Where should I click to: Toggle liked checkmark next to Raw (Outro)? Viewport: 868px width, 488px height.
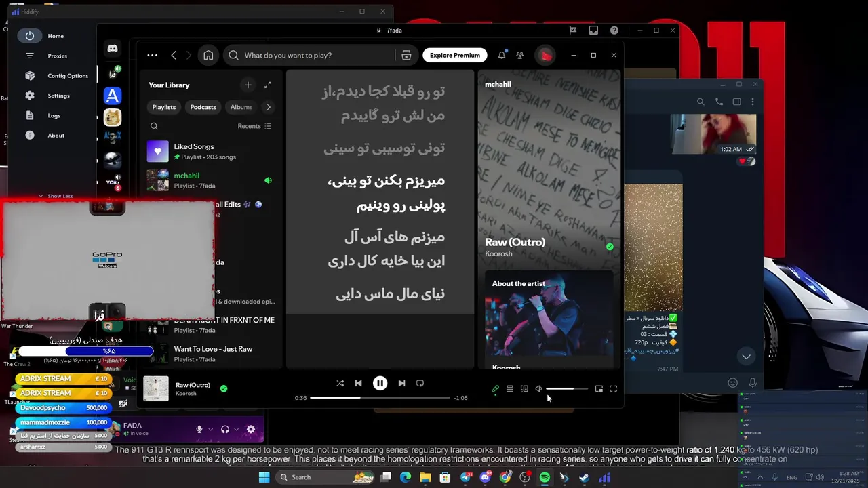[224, 388]
